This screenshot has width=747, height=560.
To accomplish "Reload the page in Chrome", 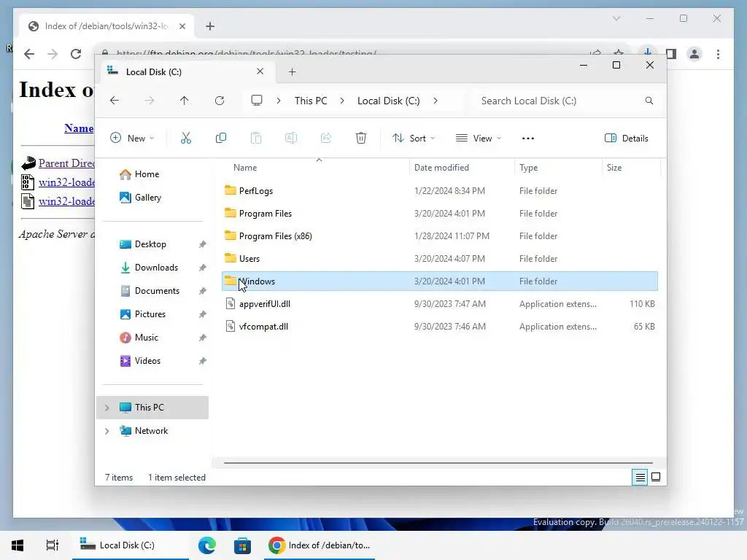I will [x=76, y=54].
